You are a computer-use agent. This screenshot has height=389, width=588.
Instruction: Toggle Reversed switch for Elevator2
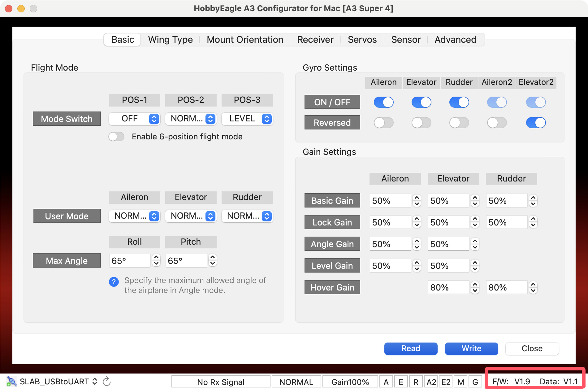(x=536, y=123)
